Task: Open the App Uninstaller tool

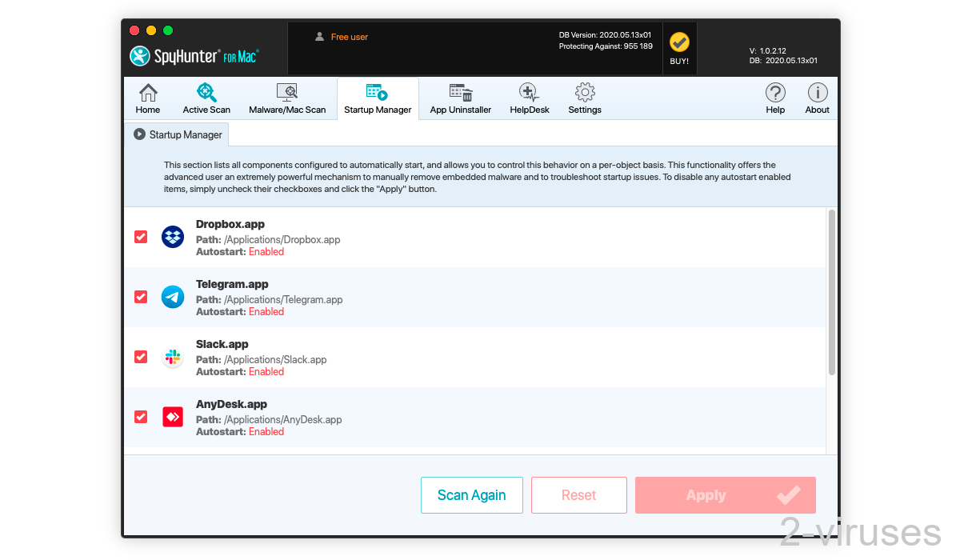Action: 461,99
